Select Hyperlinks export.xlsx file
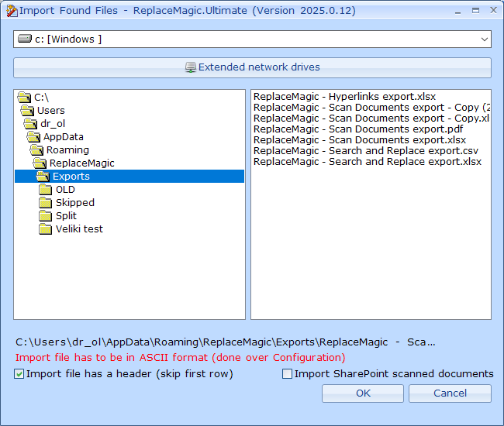The width and height of the screenshot is (504, 426). [x=344, y=97]
